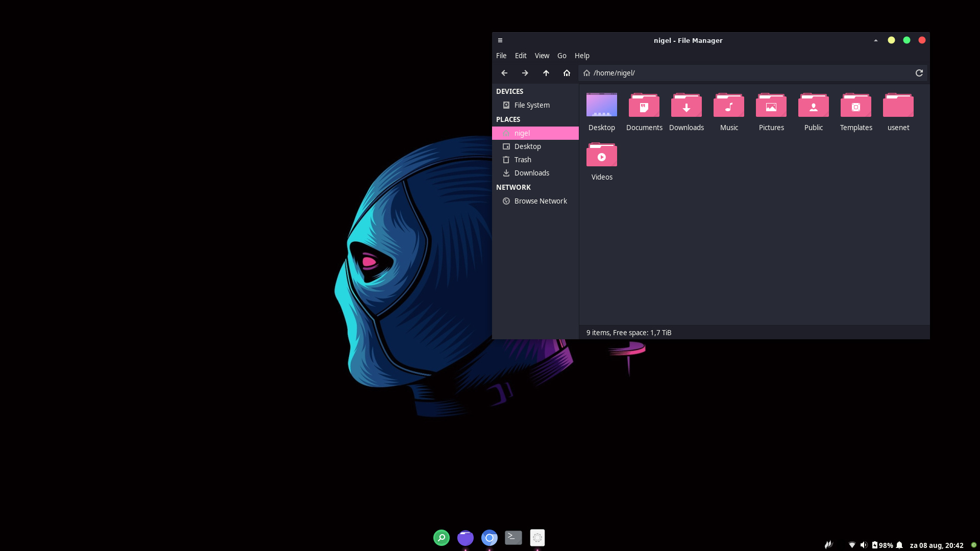
Task: Select File System under Devices
Action: click(x=531, y=105)
